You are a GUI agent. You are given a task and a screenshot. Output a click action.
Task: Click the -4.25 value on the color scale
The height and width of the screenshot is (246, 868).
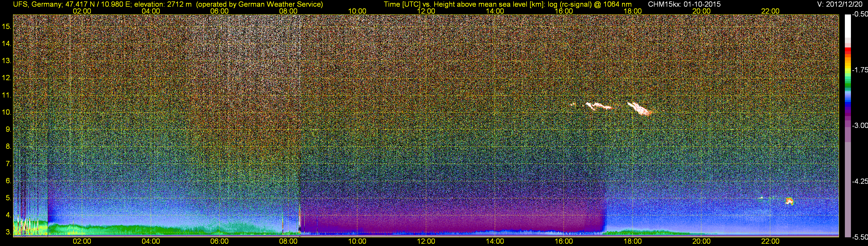[x=860, y=181]
